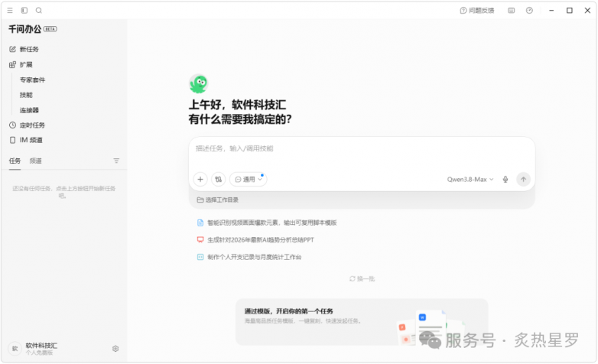
Task: Click the 软件科技汇 user avatar
Action: [15, 349]
